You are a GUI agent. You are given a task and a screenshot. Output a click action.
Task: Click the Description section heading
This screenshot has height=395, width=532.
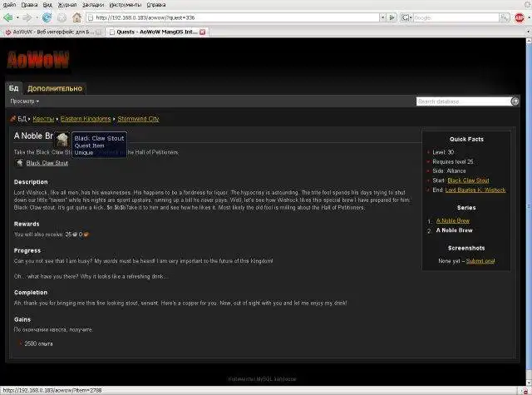[31, 182]
